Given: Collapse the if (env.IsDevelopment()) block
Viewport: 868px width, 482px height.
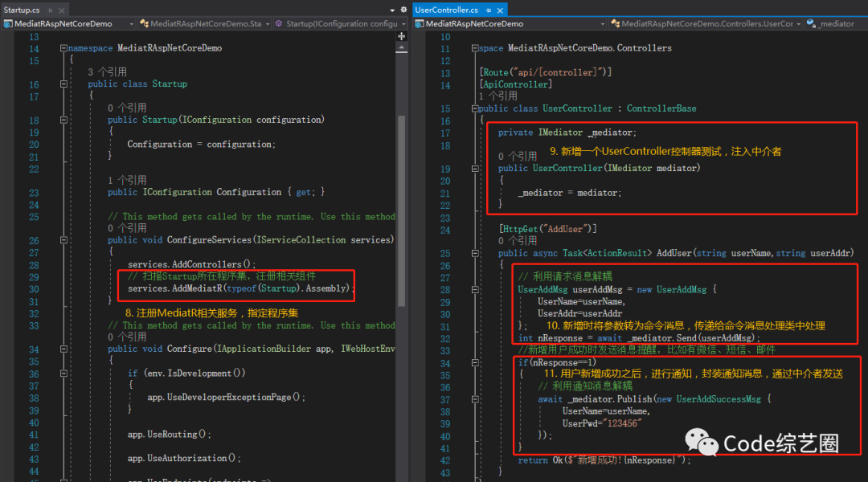Looking at the screenshot, I should pyautogui.click(x=63, y=374).
